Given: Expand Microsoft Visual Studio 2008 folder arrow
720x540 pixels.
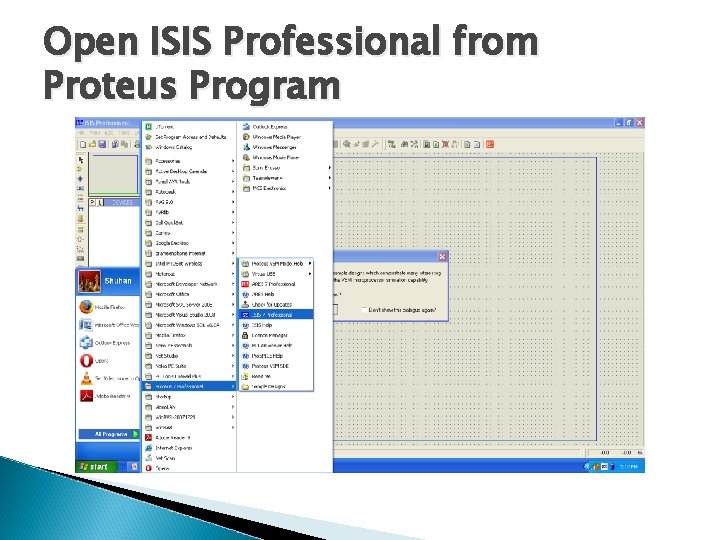Looking at the screenshot, I should coord(233,315).
